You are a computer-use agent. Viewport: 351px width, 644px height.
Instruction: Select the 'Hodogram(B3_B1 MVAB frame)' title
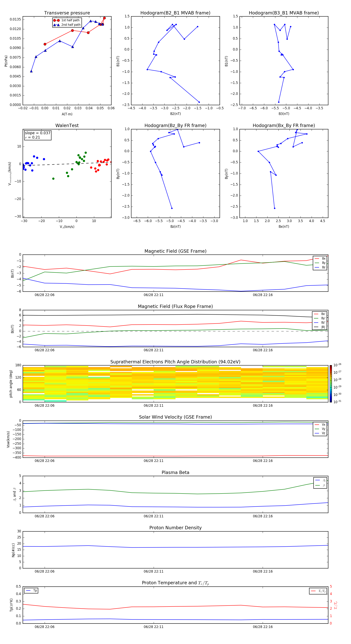coord(284,13)
